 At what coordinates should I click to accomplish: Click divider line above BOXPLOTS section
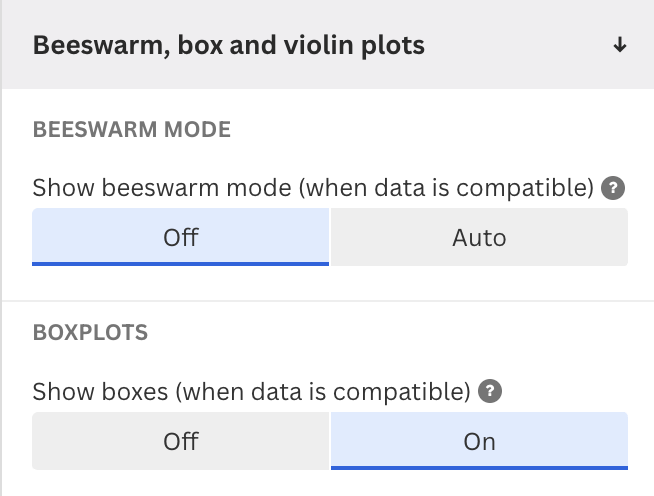[328, 300]
